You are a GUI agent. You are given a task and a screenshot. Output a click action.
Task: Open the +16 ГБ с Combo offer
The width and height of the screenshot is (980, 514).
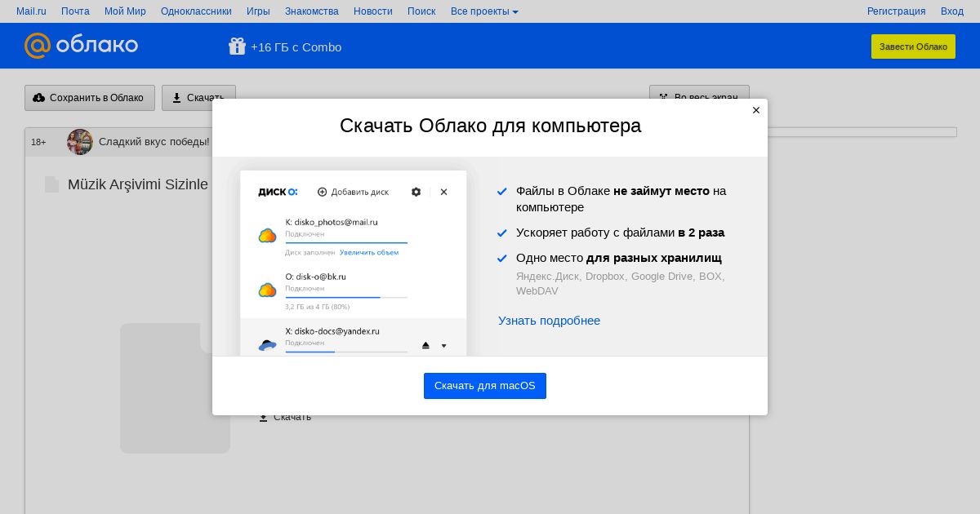point(296,47)
